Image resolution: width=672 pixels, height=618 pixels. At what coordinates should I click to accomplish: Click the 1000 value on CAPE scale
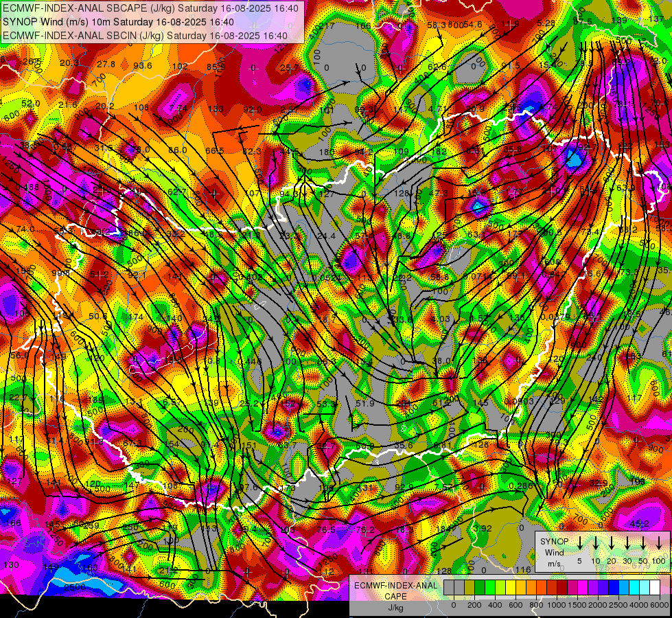[557, 605]
